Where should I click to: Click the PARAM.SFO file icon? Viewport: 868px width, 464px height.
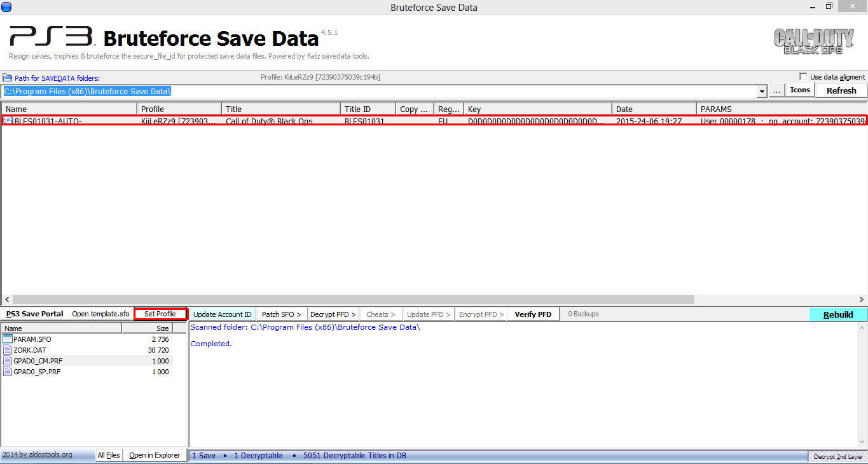[x=8, y=339]
